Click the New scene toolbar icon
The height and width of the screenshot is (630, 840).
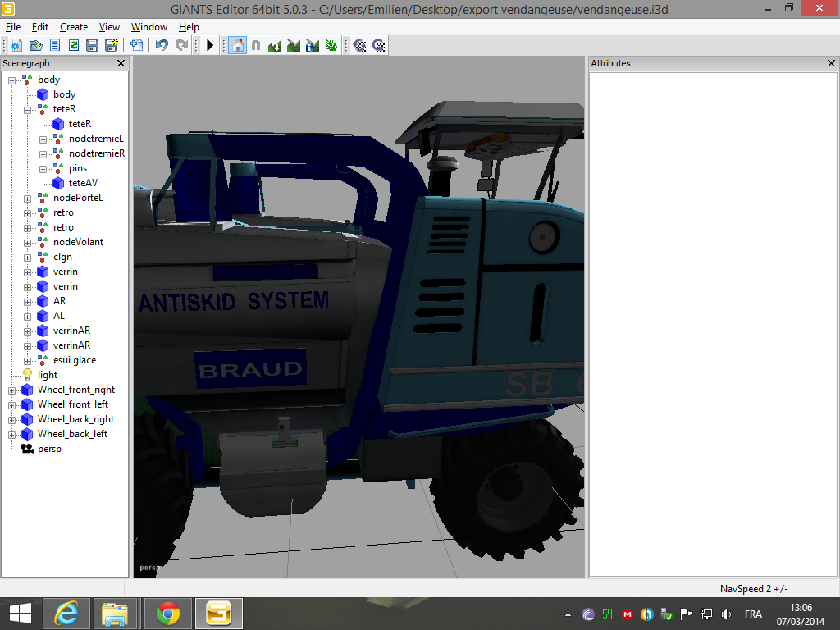point(16,46)
